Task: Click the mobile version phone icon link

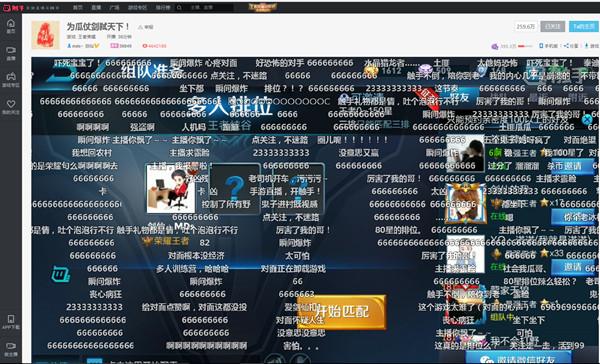Action: click(x=541, y=46)
